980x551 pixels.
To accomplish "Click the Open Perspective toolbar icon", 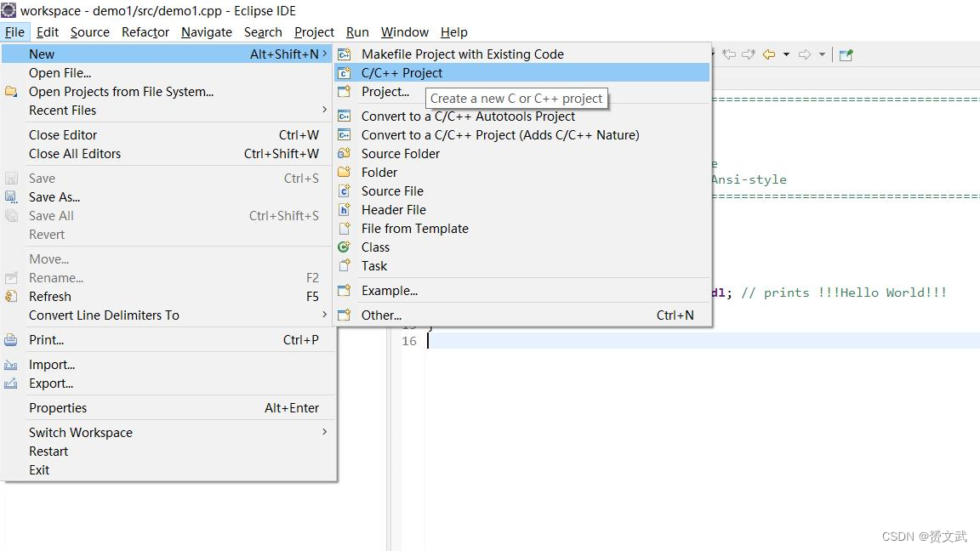I will 846,55.
